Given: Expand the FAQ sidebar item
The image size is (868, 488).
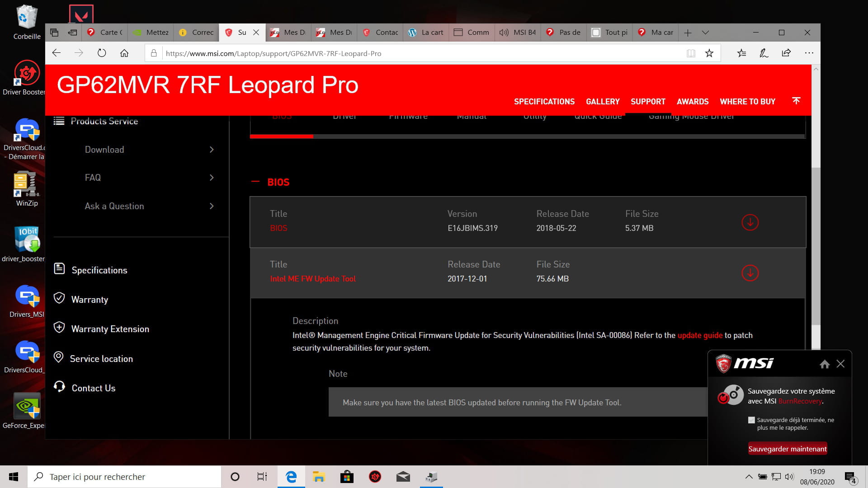Looking at the screenshot, I should coord(149,178).
